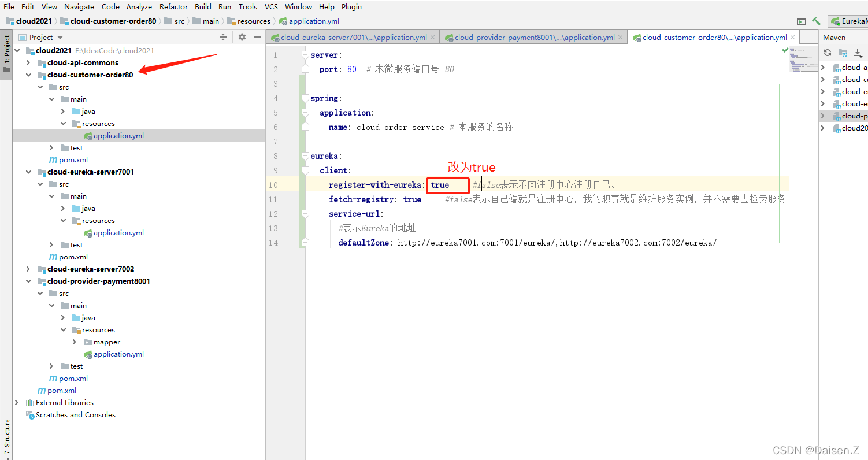Toggle the 1: Project side tool tab
This screenshot has width=868, height=460.
click(6, 54)
